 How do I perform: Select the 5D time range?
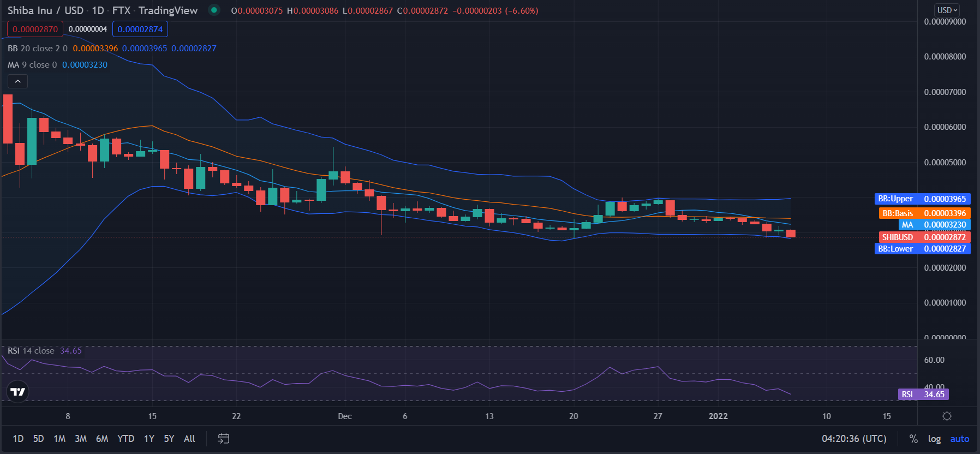pos(38,439)
